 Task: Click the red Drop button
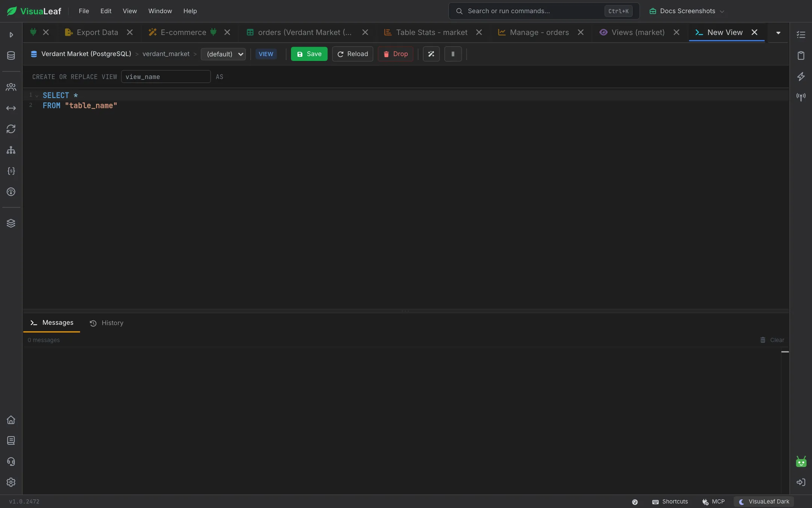[x=395, y=54]
